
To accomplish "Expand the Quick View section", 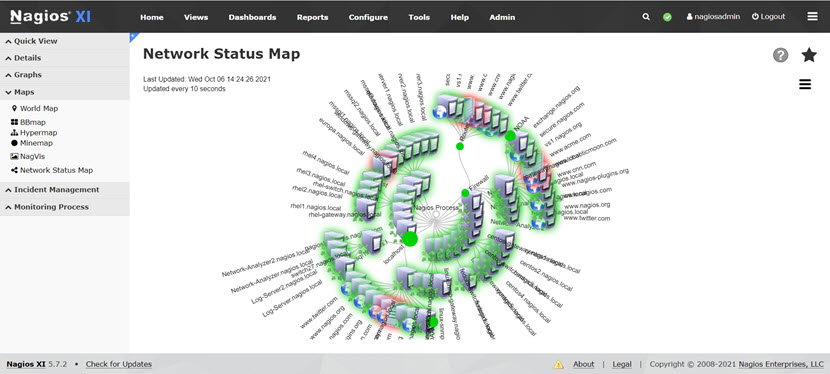I will click(x=65, y=41).
